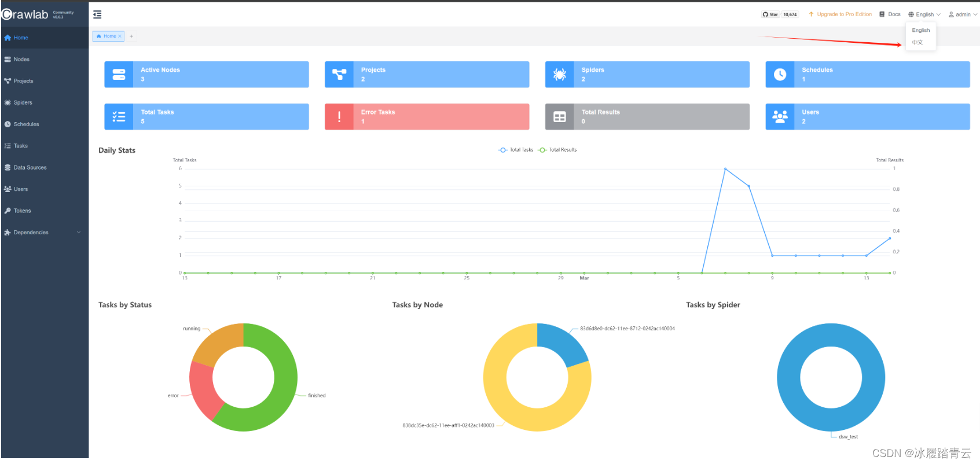Click the peak data point on Daily Stats line
Viewport: 980px width, 464px height.
725,169
